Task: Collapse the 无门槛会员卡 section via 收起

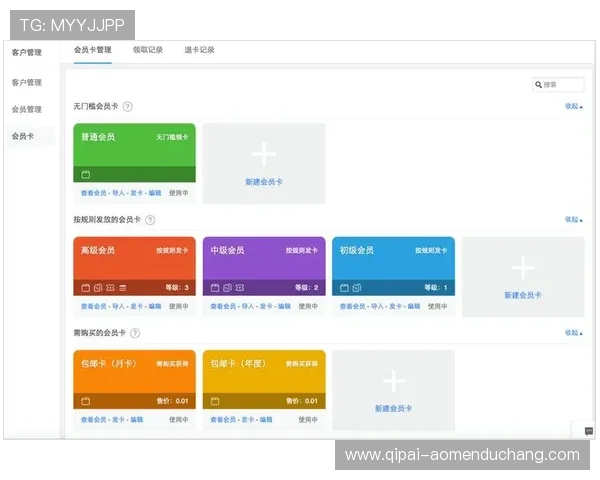Action: point(574,106)
